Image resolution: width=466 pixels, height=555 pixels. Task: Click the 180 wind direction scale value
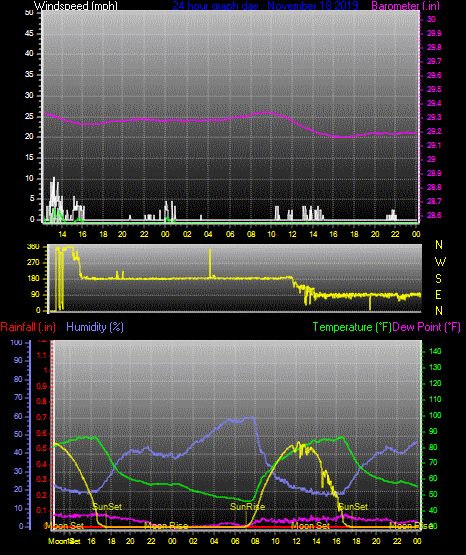33,279
